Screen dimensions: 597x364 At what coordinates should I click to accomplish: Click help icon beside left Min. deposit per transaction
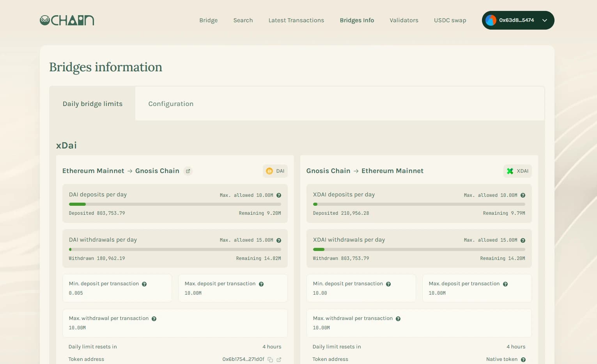tap(144, 284)
